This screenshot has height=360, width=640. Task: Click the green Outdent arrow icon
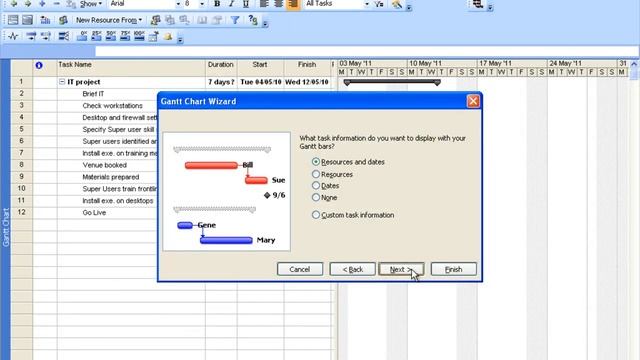(x=13, y=4)
